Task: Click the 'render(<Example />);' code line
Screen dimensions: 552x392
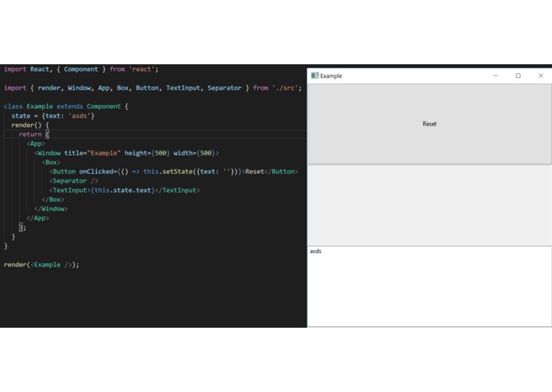Action: click(x=41, y=265)
